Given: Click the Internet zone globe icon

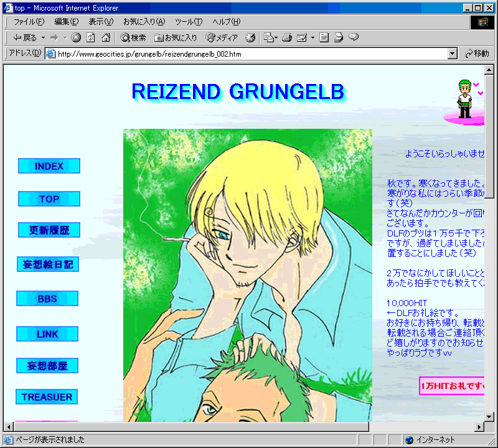Looking at the screenshot, I should 410,440.
